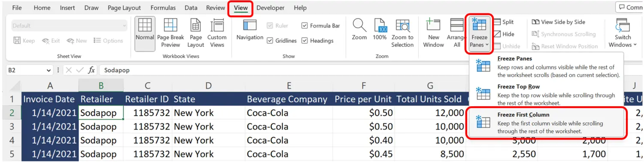Switch to the Page Layout tab
The image size is (644, 162).
pyautogui.click(x=124, y=8)
